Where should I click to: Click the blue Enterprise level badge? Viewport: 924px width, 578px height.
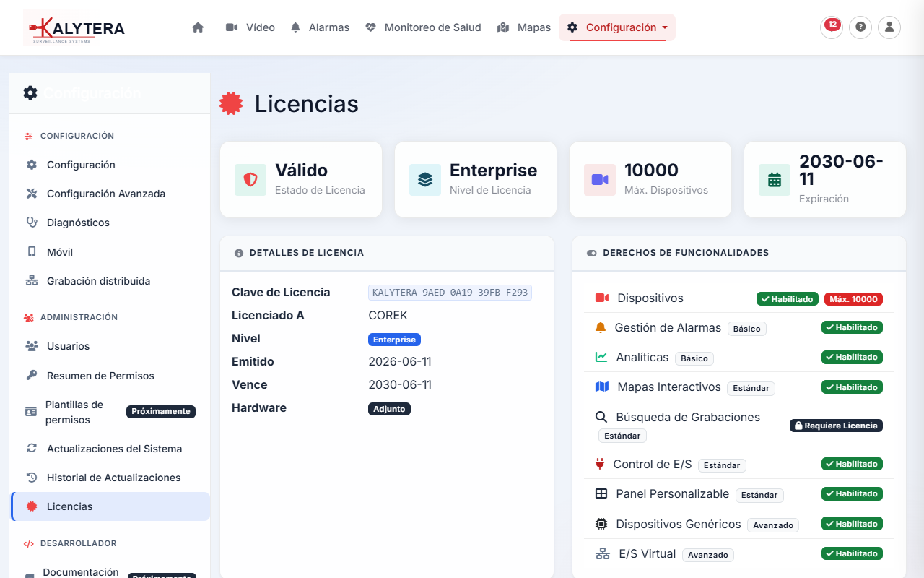point(394,340)
